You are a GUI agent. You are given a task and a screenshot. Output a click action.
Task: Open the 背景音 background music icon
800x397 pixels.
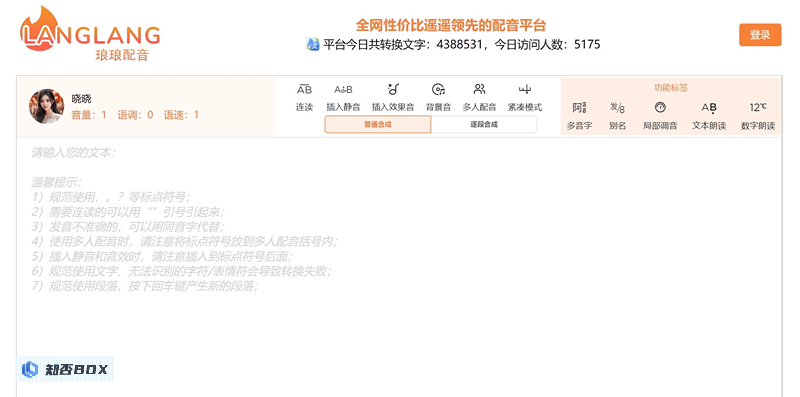tap(438, 90)
